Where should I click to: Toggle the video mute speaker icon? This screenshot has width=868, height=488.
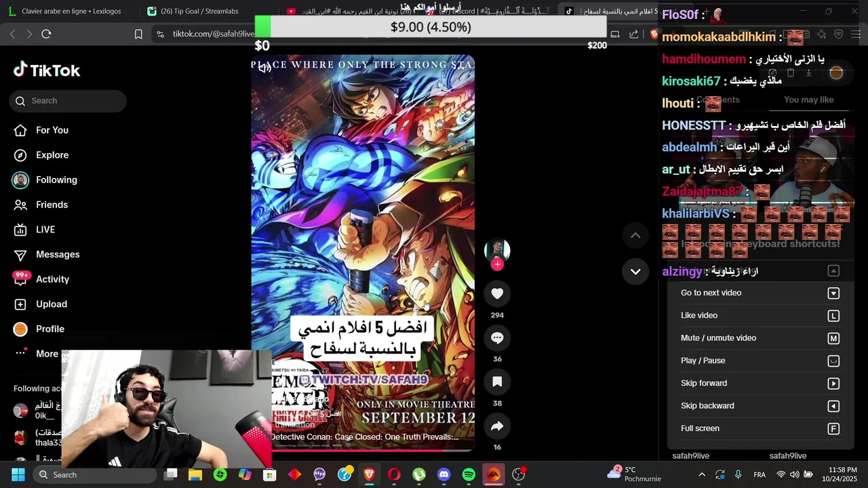tap(264, 67)
